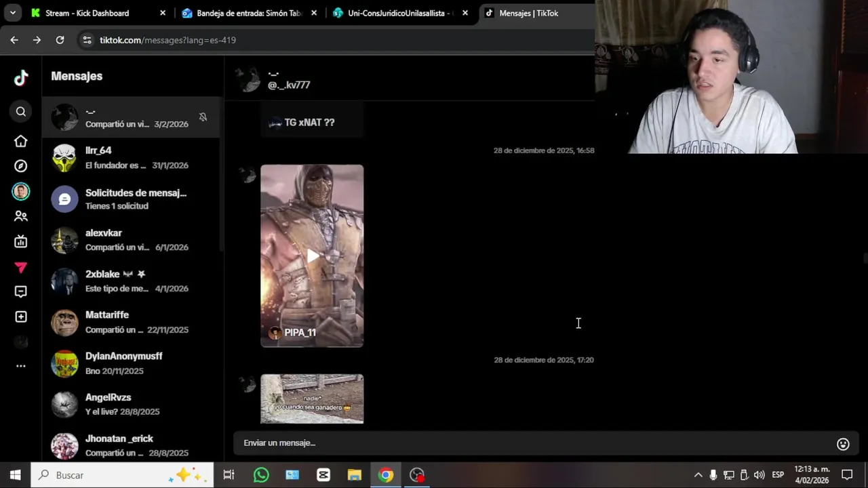Open the PIPA_11 author label on video
Screen dimensions: 868x488
tap(293, 333)
